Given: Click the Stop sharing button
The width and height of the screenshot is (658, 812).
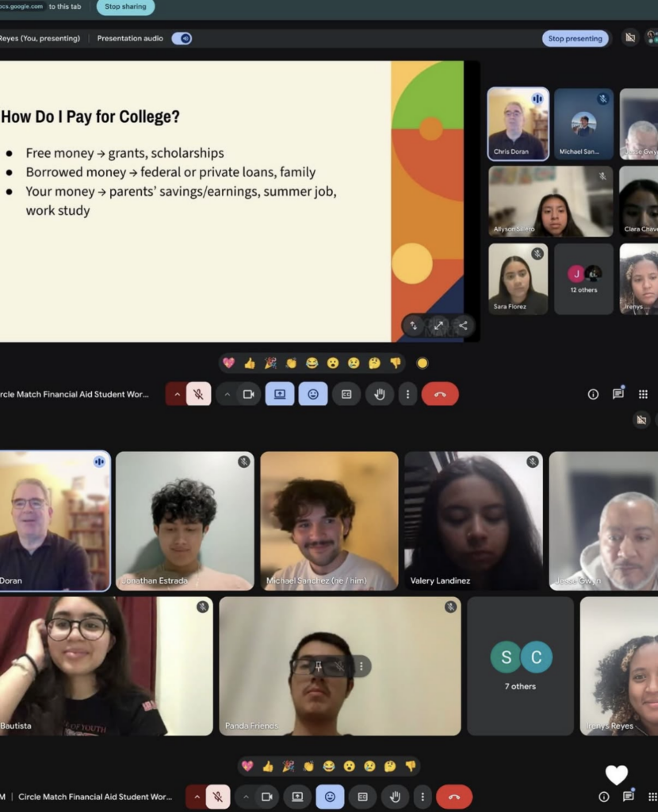Looking at the screenshot, I should (x=125, y=6).
